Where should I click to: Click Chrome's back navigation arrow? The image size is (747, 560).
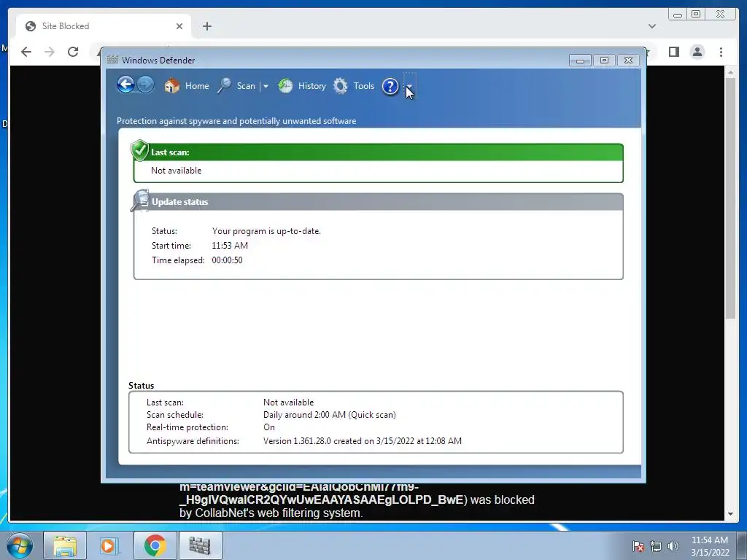click(x=26, y=52)
